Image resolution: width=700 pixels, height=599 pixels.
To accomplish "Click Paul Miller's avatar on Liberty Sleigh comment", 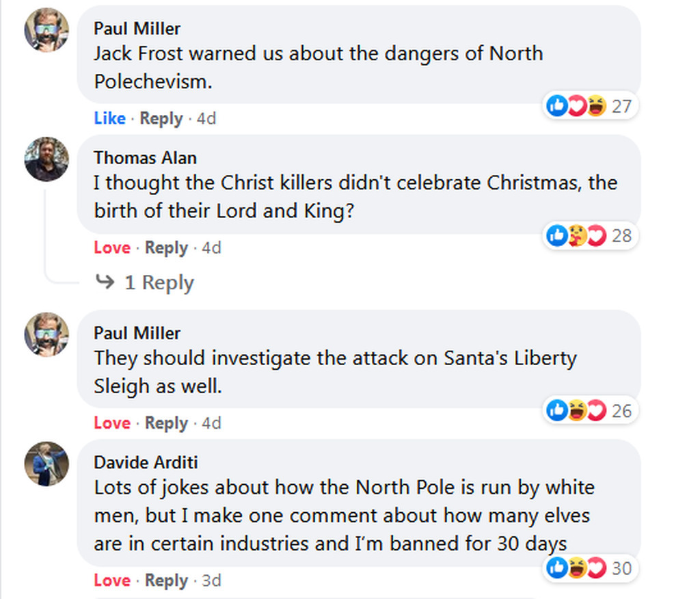I will pos(46,334).
